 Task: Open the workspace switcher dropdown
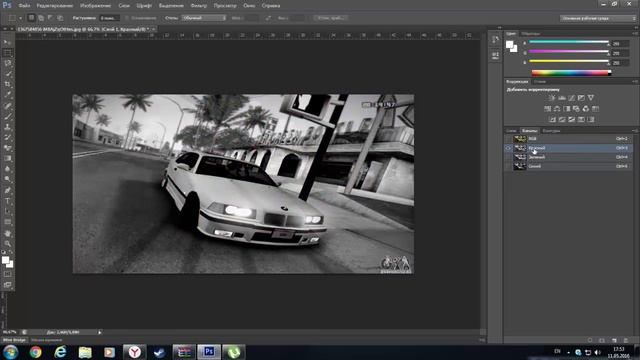click(598, 18)
